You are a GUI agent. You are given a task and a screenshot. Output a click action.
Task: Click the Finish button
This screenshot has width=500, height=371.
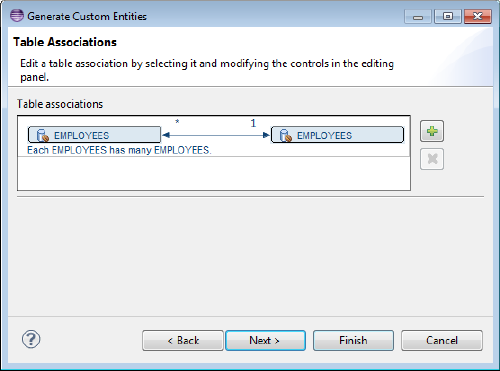click(353, 340)
